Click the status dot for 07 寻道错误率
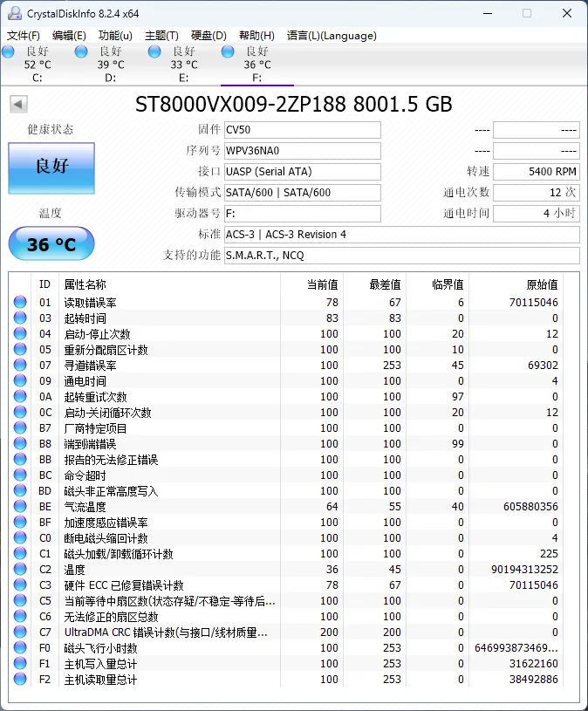588x711 pixels. click(20, 365)
